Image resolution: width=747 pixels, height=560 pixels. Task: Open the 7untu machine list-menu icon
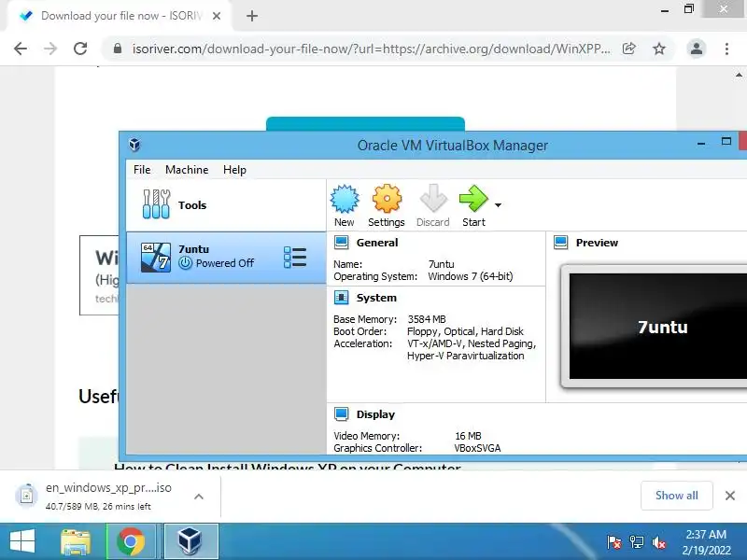[x=295, y=258]
